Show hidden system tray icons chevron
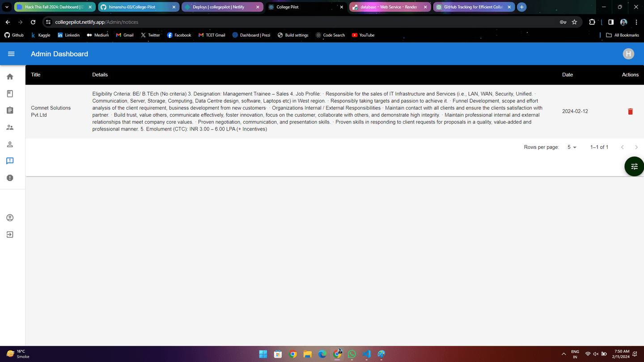644x362 pixels. (563, 354)
